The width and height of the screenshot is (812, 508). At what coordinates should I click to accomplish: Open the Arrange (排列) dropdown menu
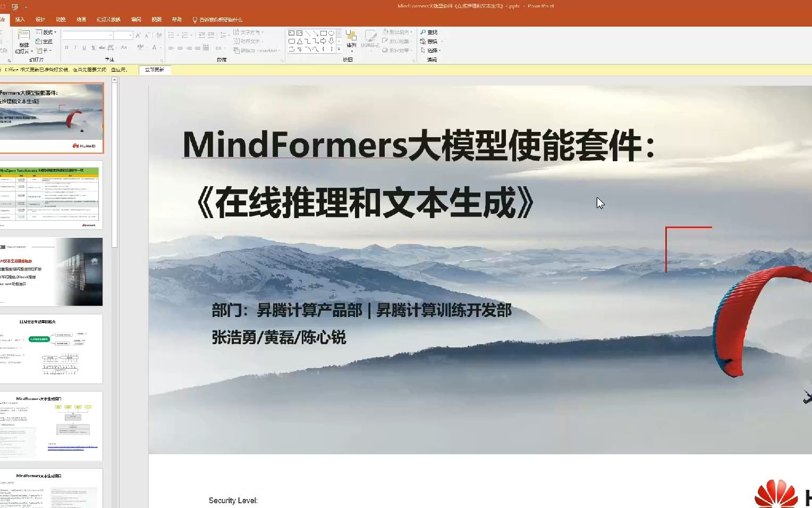351,43
